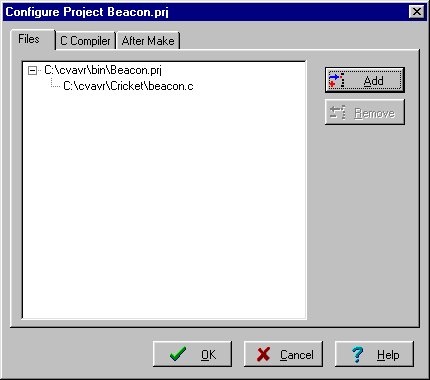Select C:\cvavr\bin\Beacon.prj in the tree

point(103,70)
